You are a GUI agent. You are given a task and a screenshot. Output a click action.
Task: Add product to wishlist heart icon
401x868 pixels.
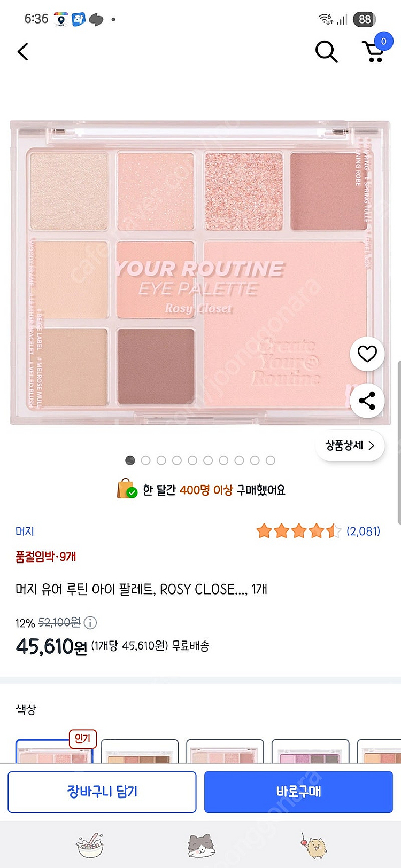[x=367, y=354]
